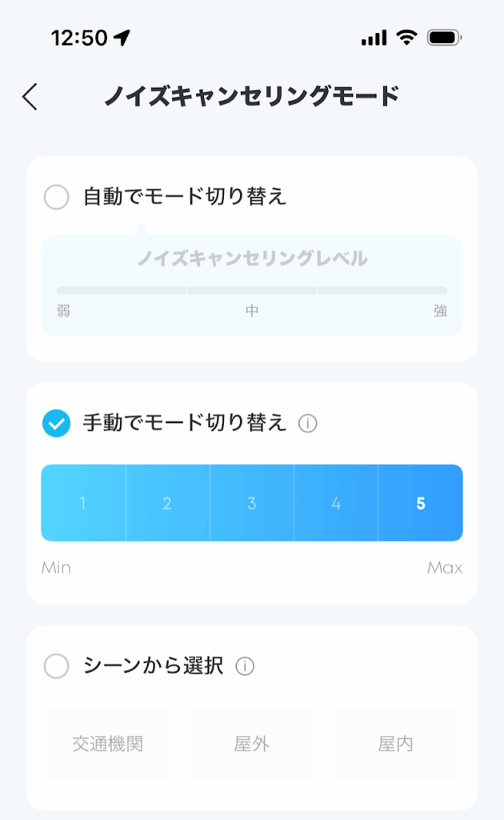504x820 pixels.
Task: Tap the ノイズキャンセリングレベル slider bar
Action: point(252,290)
